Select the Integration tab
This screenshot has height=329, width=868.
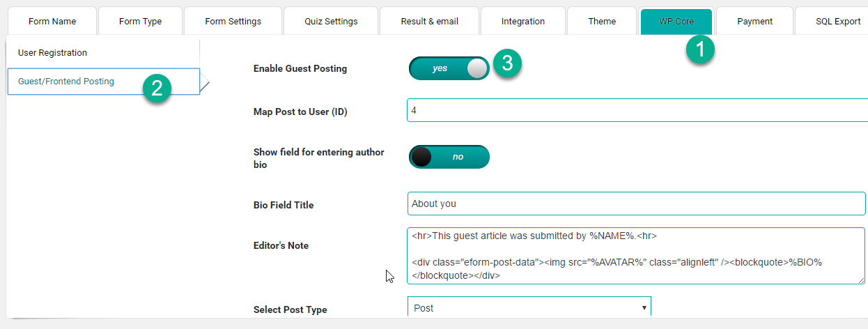coord(523,21)
